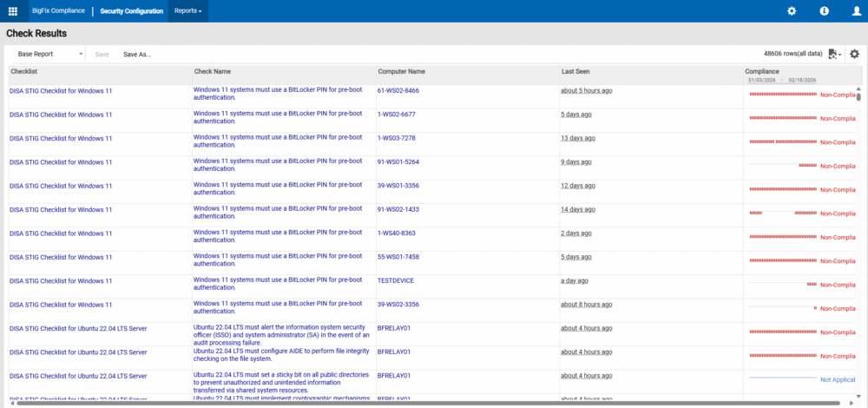Open computer 55-WS01-7458
This screenshot has width=868, height=408.
398,258
